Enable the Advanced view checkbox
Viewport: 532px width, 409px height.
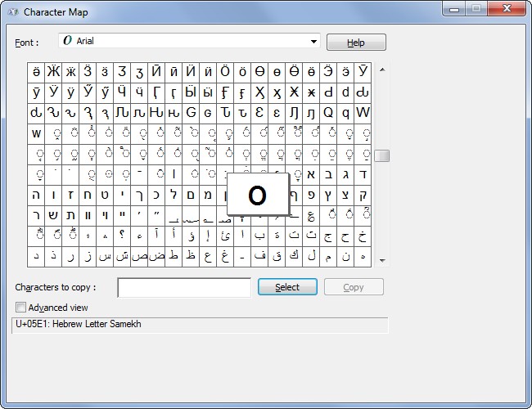20,308
